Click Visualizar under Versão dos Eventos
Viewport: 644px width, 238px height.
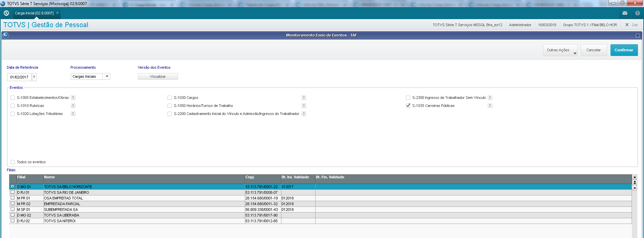pos(158,77)
